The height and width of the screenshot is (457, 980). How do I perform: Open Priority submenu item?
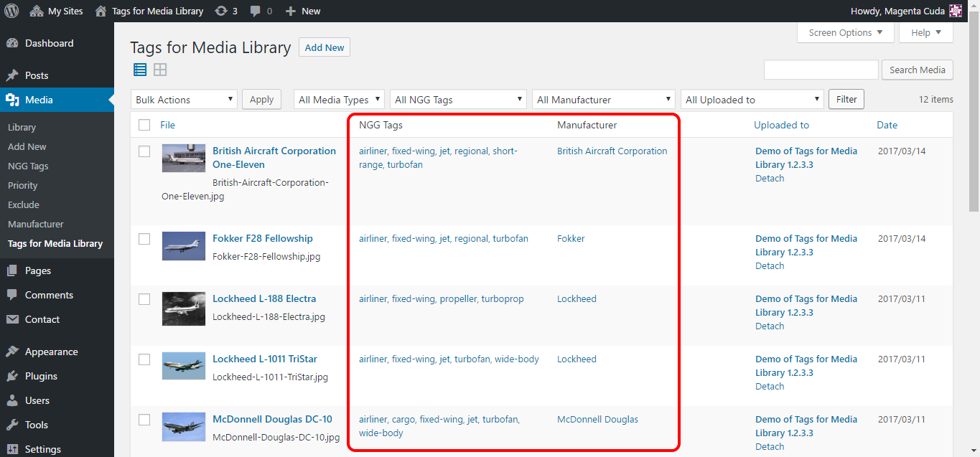tap(23, 185)
